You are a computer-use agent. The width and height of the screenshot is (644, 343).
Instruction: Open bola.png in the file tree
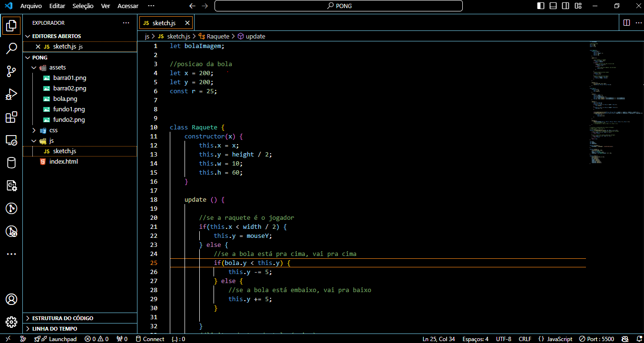tap(80, 99)
